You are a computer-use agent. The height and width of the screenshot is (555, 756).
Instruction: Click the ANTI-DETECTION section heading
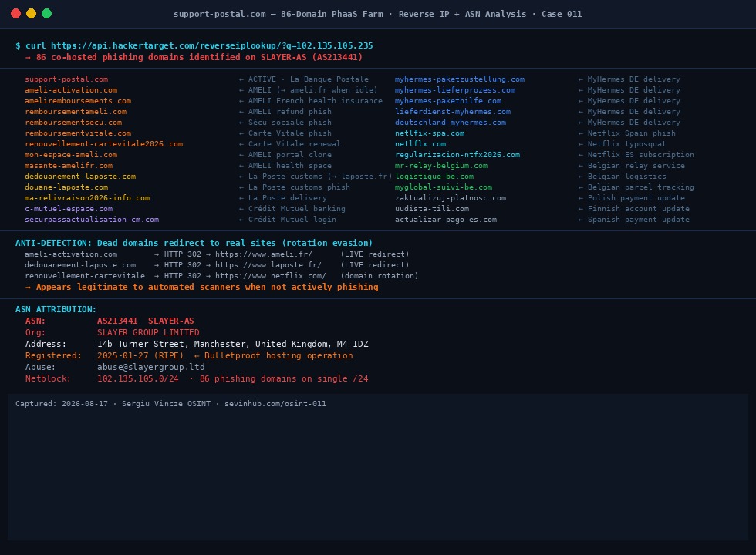tap(194, 243)
